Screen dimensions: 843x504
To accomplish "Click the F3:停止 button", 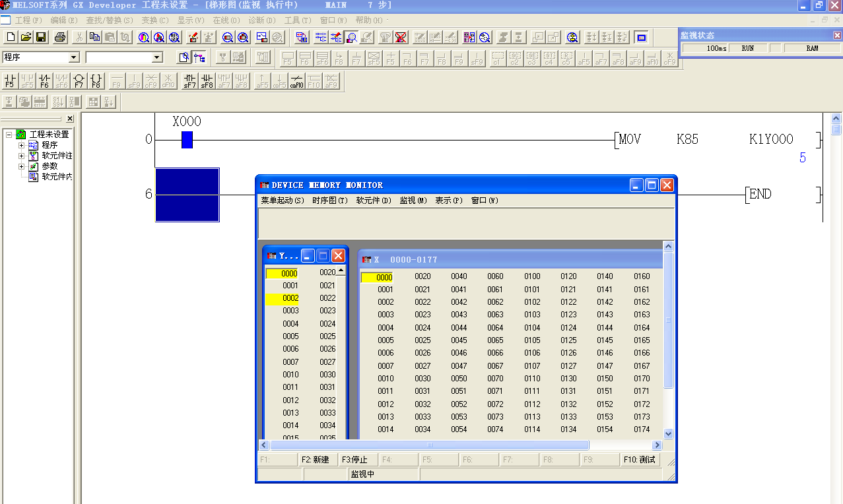I will coord(355,460).
